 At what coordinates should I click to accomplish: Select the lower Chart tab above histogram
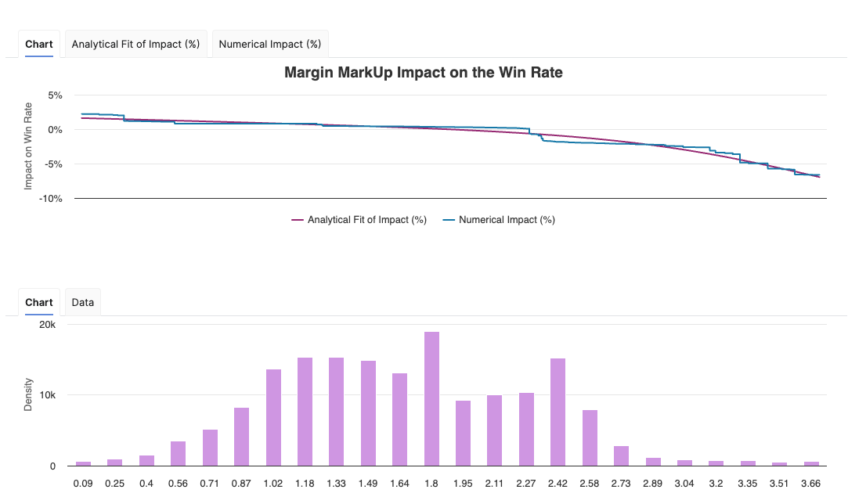pyautogui.click(x=39, y=303)
